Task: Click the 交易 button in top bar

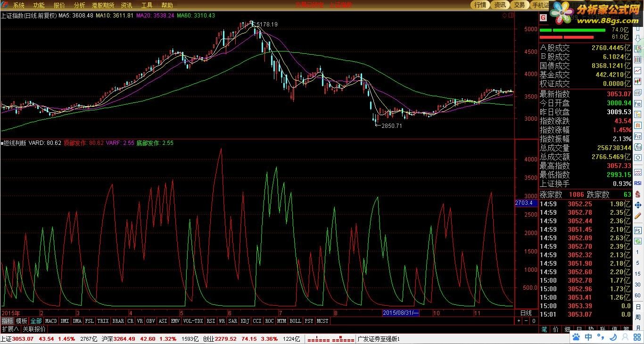Action: (519, 5)
